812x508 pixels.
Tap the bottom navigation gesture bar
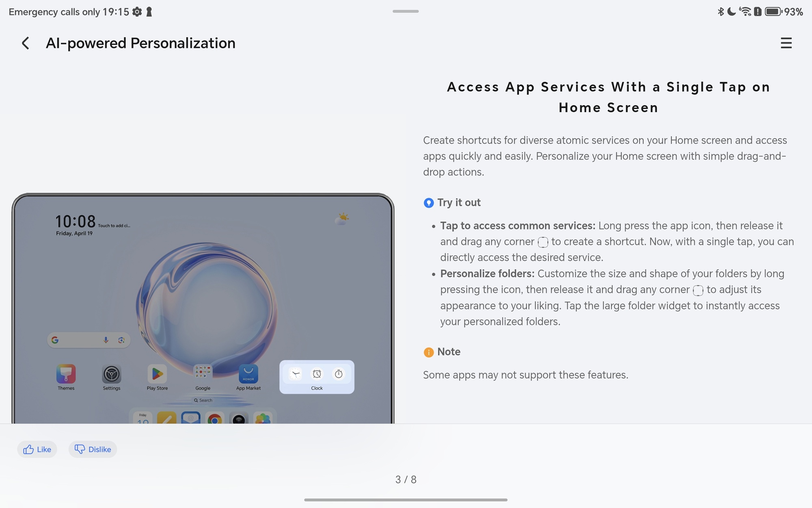tap(406, 499)
